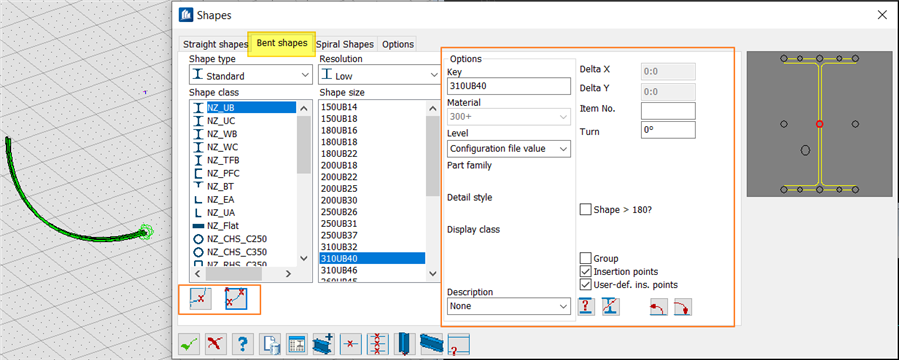
Task: Click the window with red question mark icon
Action: pyautogui.click(x=459, y=345)
